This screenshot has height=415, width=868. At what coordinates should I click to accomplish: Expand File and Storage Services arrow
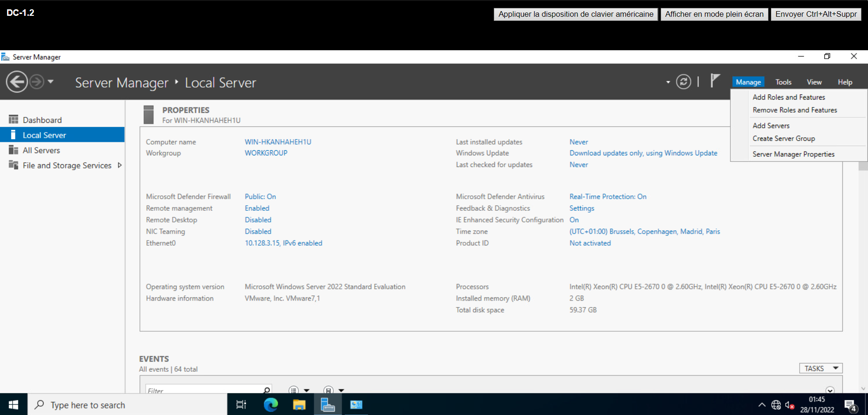pyautogui.click(x=119, y=165)
